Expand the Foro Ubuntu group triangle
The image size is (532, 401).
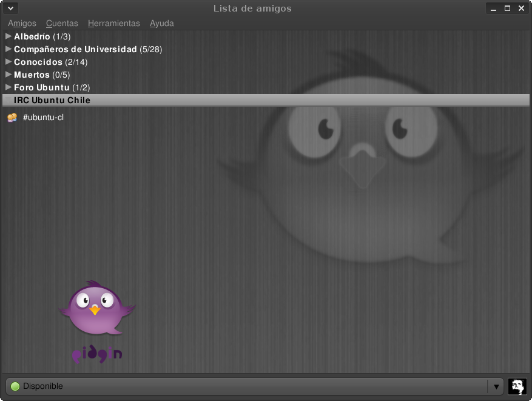pyautogui.click(x=8, y=87)
